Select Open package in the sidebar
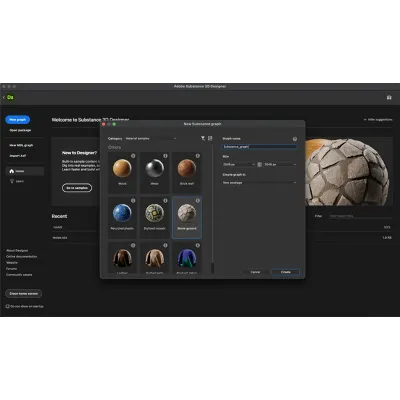 tap(20, 130)
